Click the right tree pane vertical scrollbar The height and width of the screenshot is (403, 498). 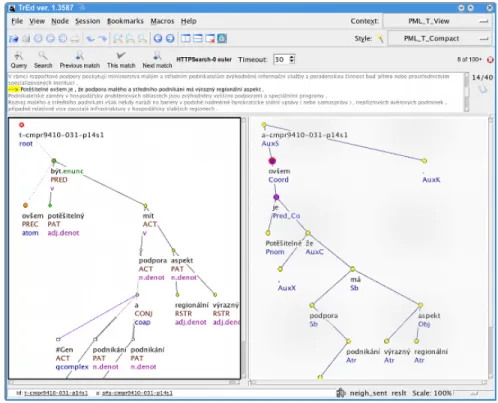pyautogui.click(x=491, y=248)
